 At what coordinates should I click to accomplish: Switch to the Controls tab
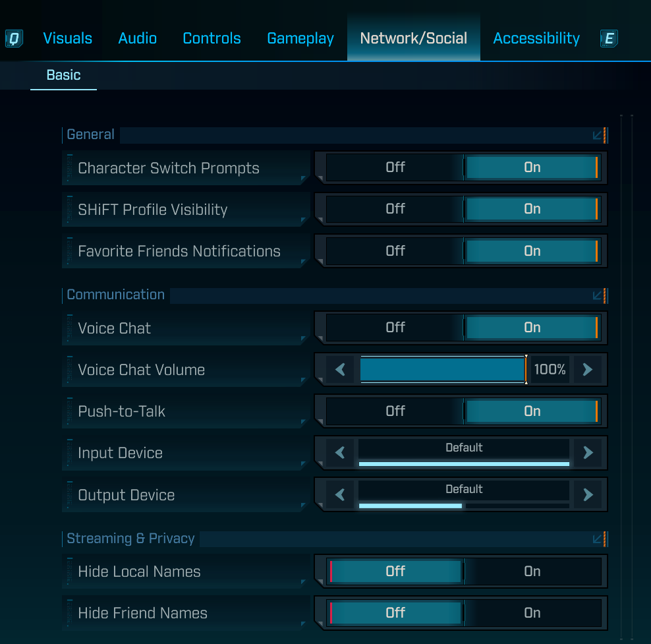click(212, 38)
